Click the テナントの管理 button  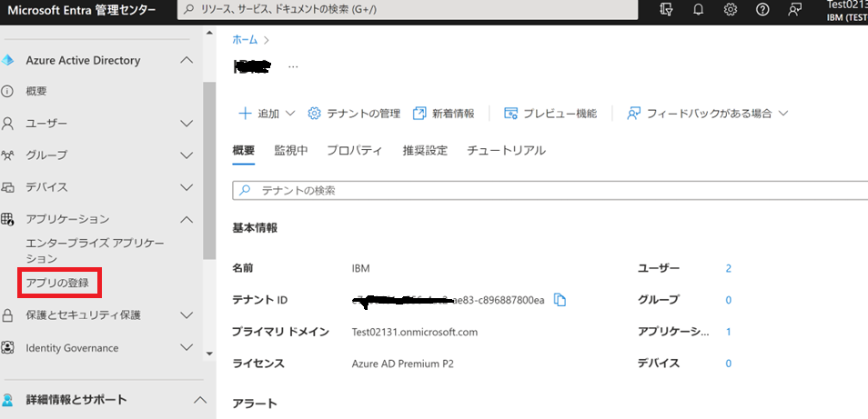pyautogui.click(x=354, y=114)
